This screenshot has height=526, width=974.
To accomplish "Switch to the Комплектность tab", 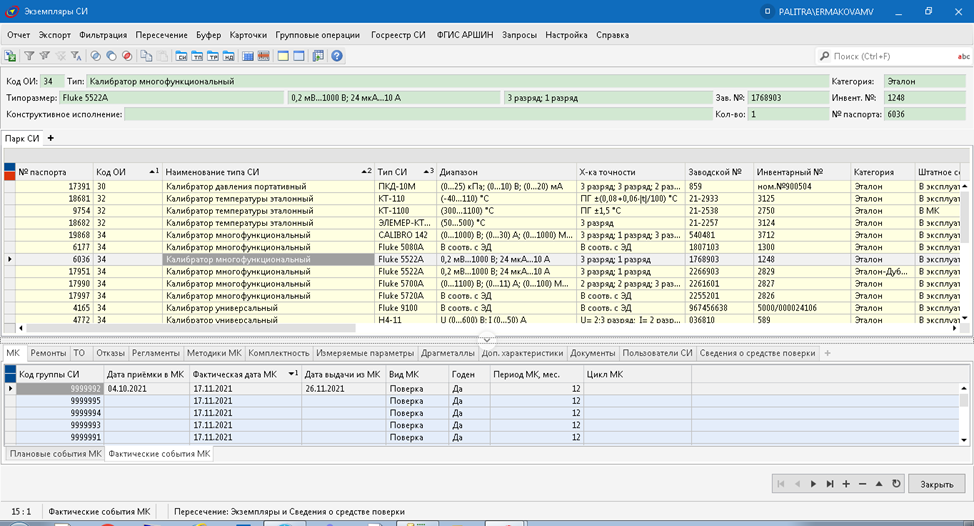I will point(278,353).
